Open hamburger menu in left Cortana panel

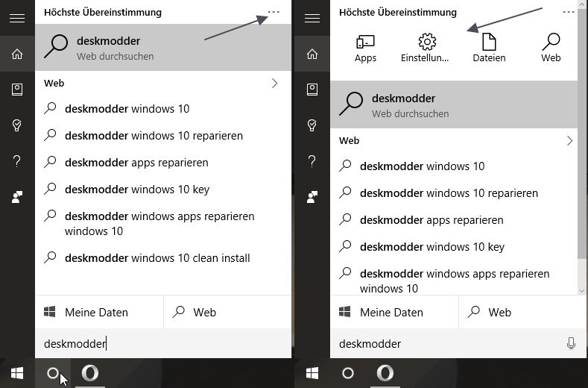point(17,18)
